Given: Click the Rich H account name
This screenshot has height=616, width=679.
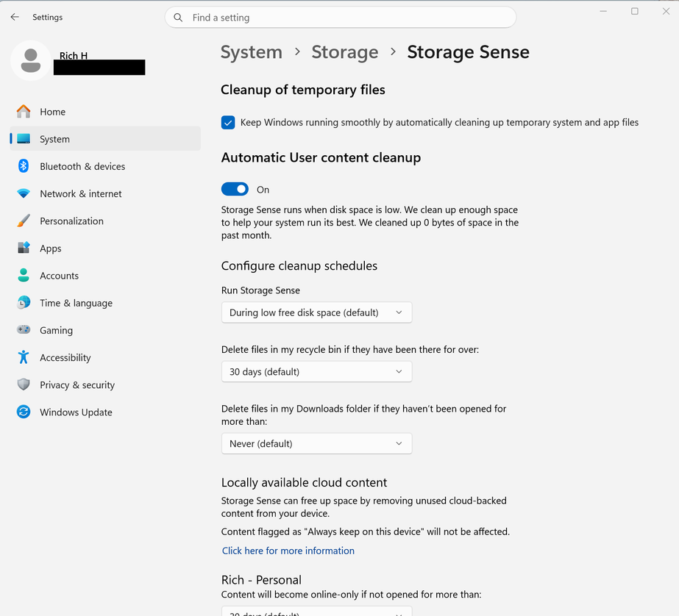Looking at the screenshot, I should 74,56.
